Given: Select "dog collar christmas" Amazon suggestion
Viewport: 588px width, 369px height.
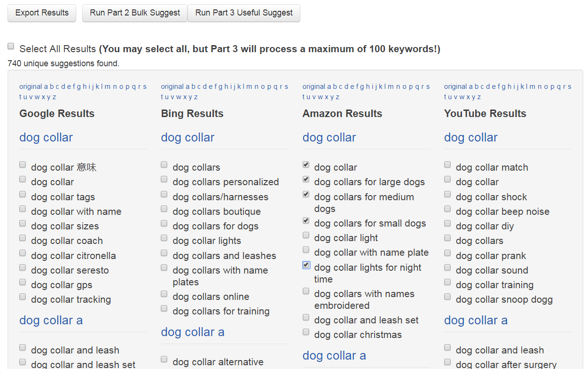Looking at the screenshot, I should point(306,332).
